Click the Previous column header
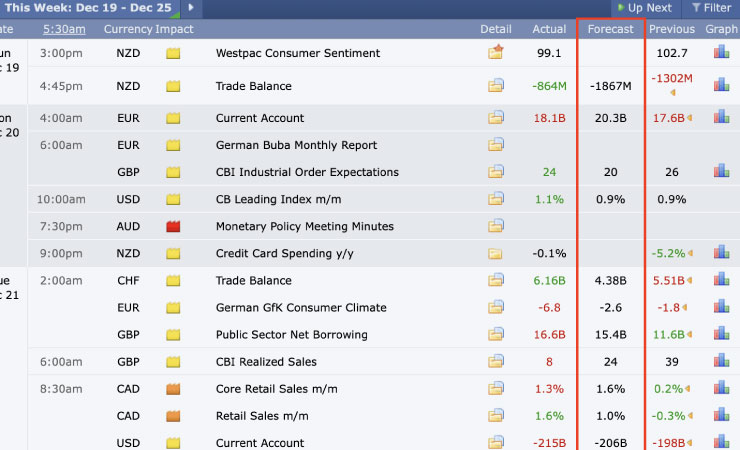Viewport: 740px width, 450px height. (672, 29)
